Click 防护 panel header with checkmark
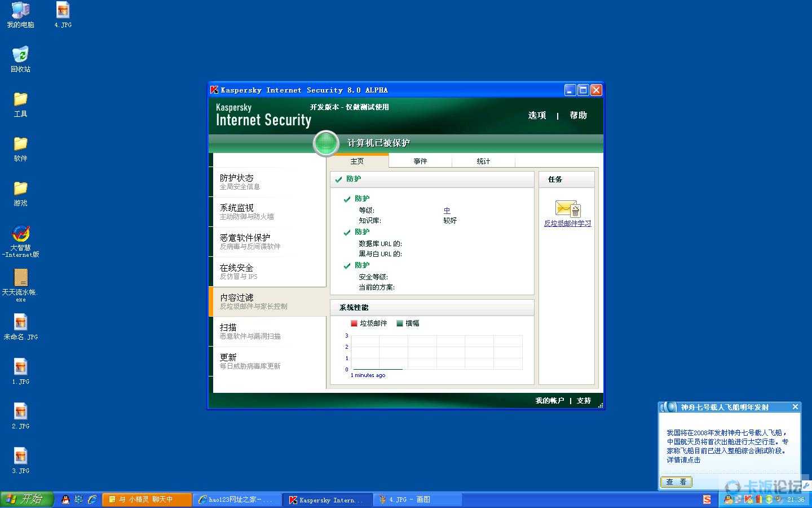Image resolution: width=812 pixels, height=508 pixels. 432,179
